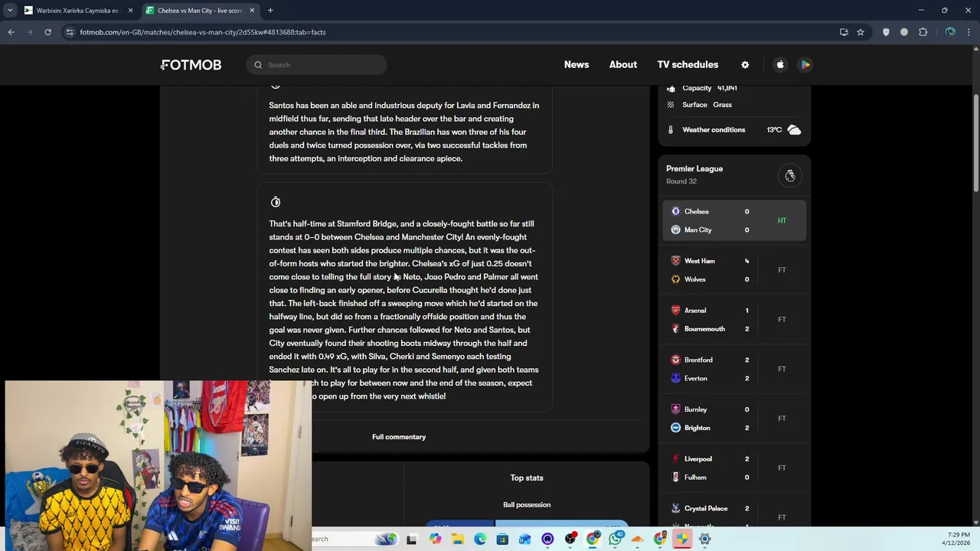Open Microsoft Edge from the taskbar
This screenshot has height=551, width=980.
(x=480, y=540)
